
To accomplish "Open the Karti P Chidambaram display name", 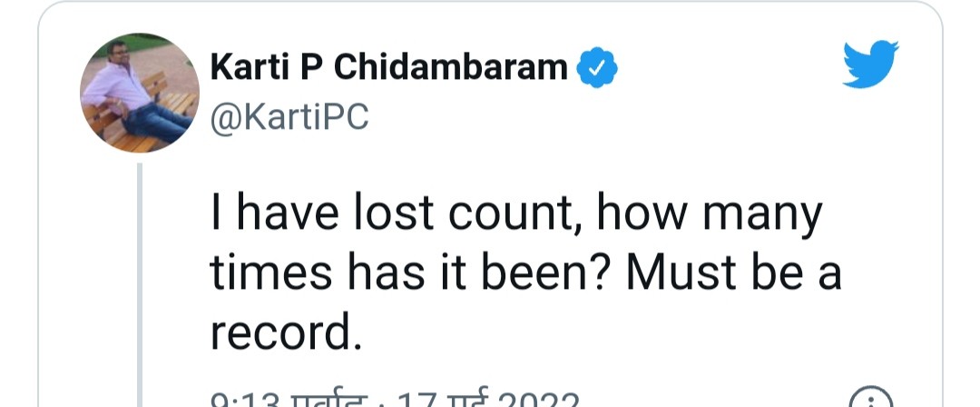I will coord(390,66).
